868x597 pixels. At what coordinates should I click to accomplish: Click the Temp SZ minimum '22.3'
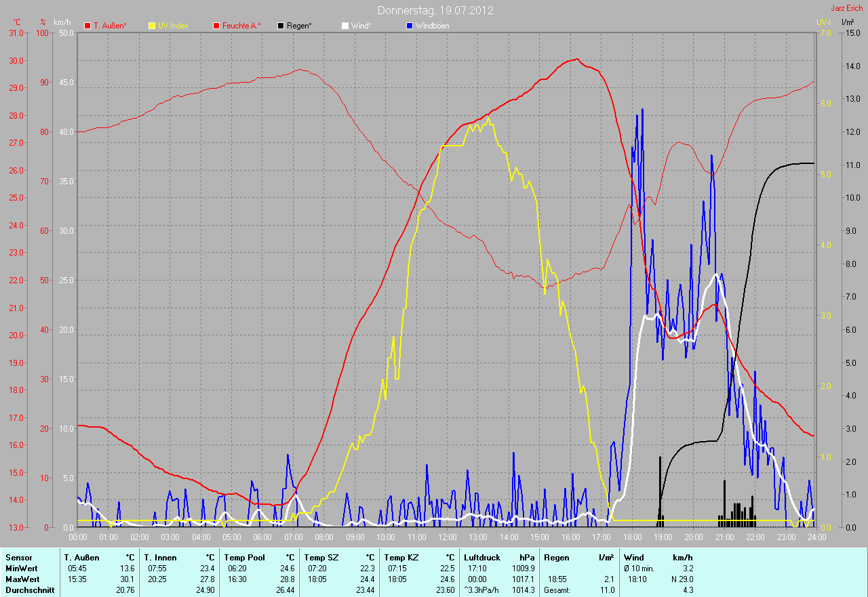point(367,569)
